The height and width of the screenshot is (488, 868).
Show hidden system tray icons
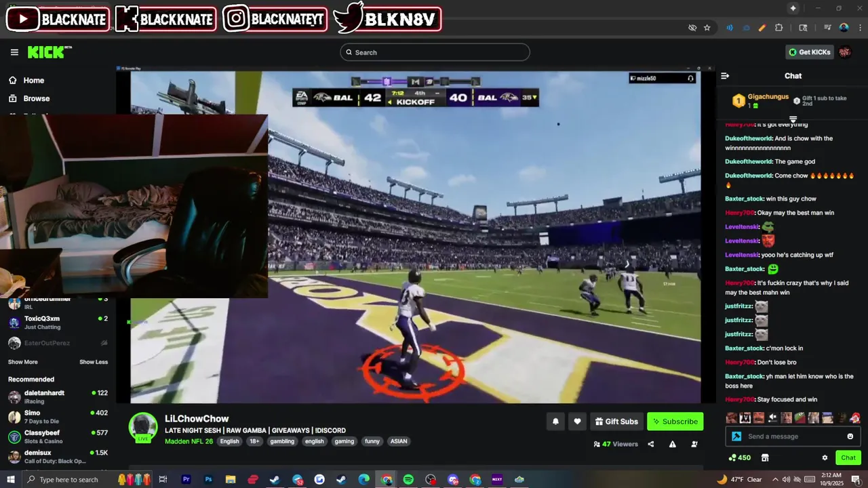[775, 479]
